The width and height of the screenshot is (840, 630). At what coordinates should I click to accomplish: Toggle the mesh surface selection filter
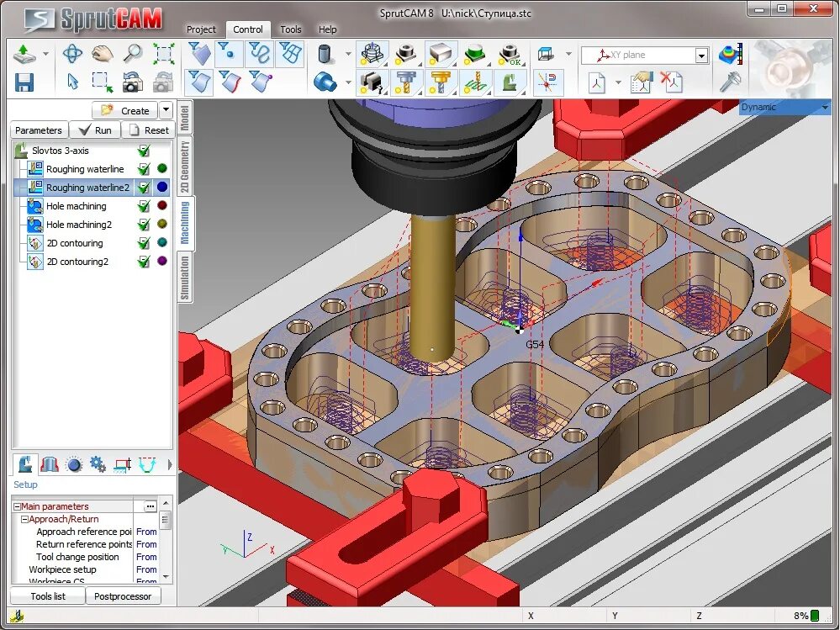click(290, 54)
